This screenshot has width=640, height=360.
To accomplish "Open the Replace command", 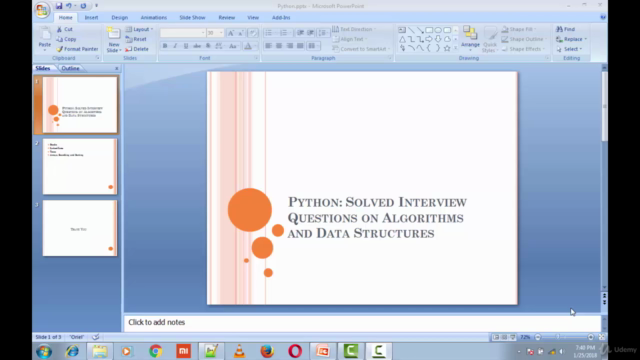I will pyautogui.click(x=571, y=39).
